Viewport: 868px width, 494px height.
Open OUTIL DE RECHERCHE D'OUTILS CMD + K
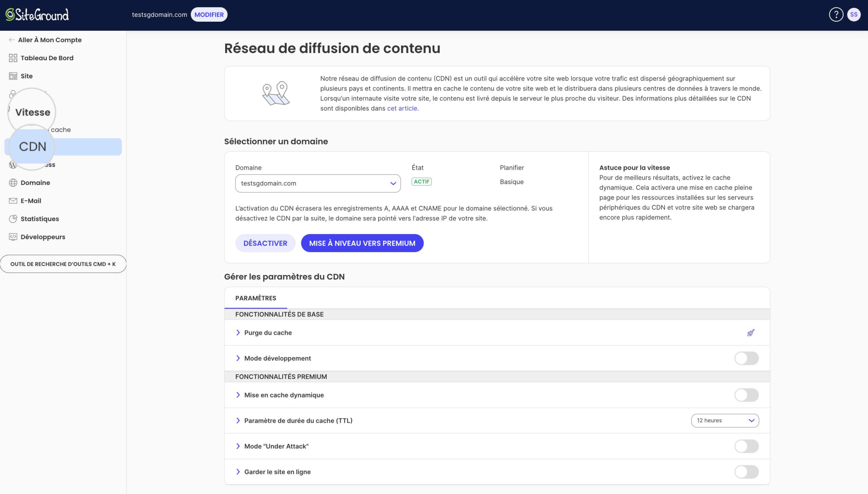click(x=63, y=264)
